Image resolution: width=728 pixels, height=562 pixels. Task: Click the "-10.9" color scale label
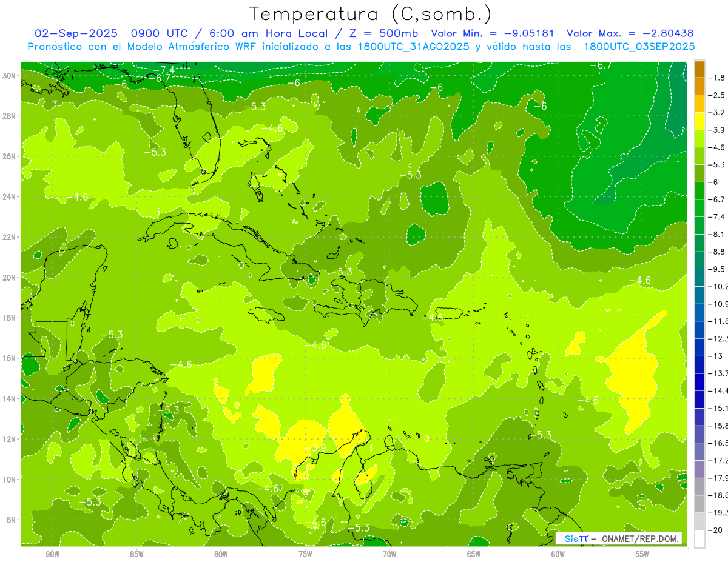click(x=718, y=304)
